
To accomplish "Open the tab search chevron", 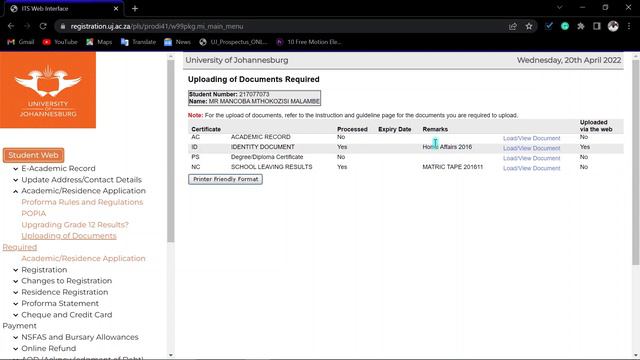I will pyautogui.click(x=560, y=7).
